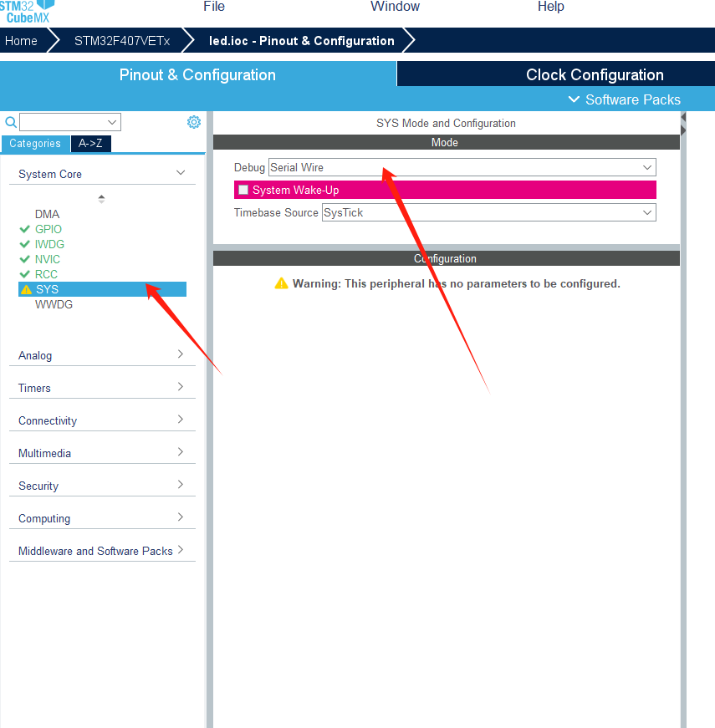Viewport: 715px width, 728px height.
Task: Click STM32F407VETx breadcrumb
Action: [x=122, y=41]
